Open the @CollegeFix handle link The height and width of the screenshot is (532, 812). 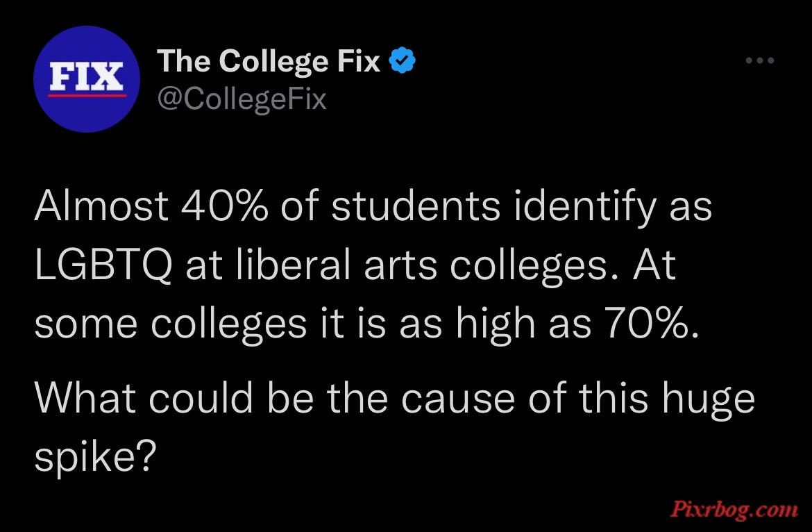click(242, 99)
